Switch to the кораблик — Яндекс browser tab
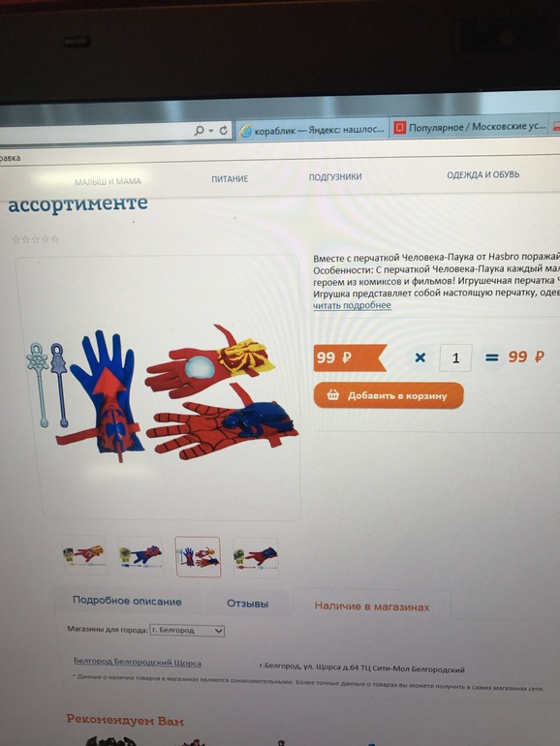The height and width of the screenshot is (746, 560). point(313,130)
